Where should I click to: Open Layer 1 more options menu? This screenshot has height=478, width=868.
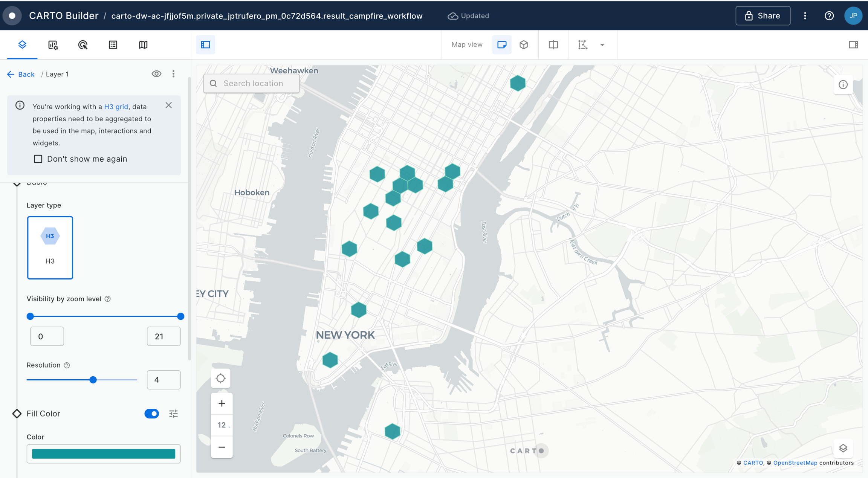(x=173, y=74)
